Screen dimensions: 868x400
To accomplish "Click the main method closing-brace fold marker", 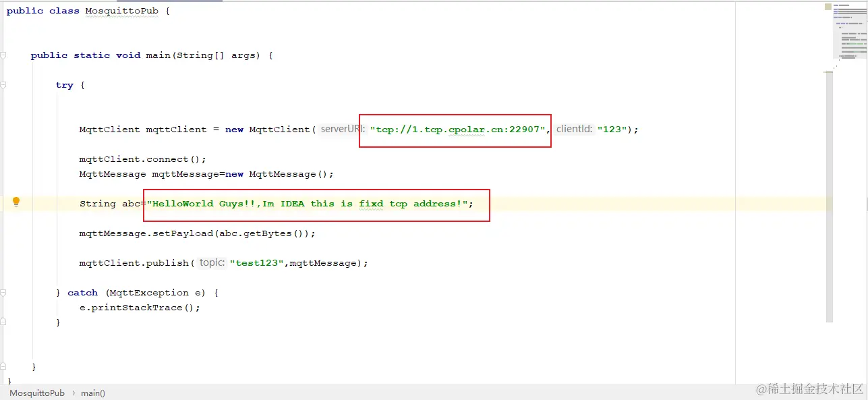I will coord(3,367).
